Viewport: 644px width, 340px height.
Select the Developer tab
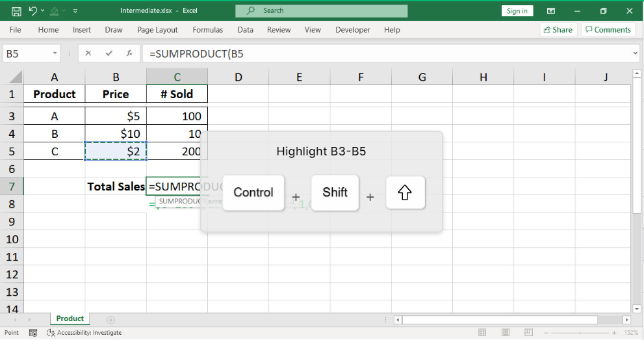tap(352, 29)
